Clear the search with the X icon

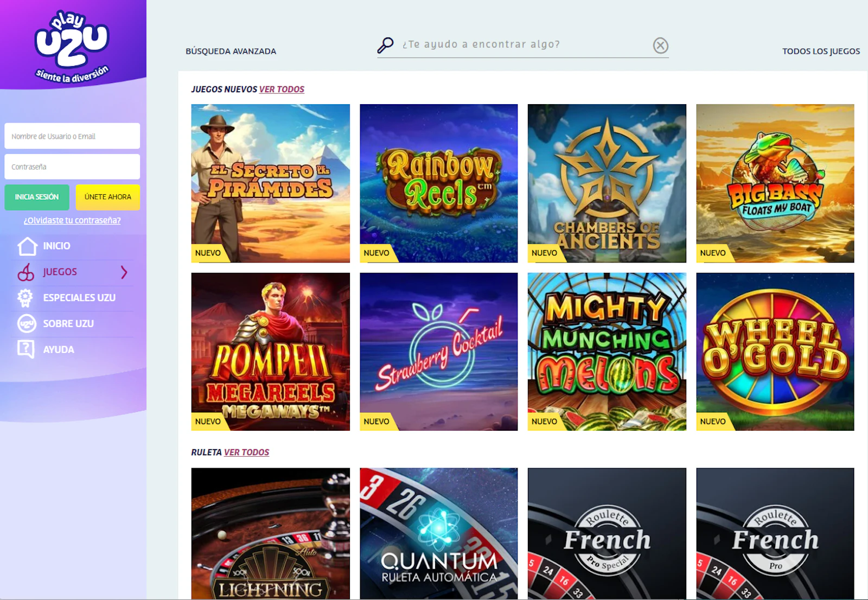point(660,46)
